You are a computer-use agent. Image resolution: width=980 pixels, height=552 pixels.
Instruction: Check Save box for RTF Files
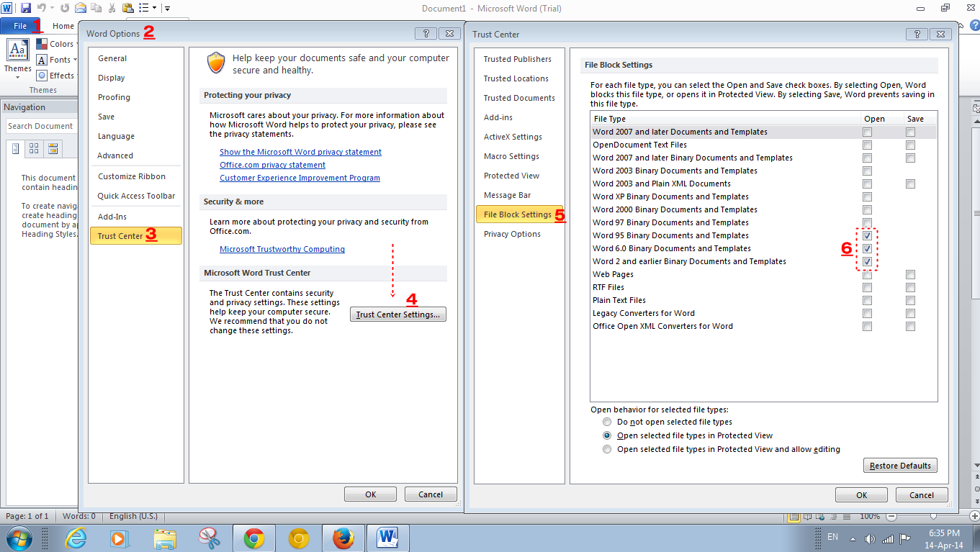[x=911, y=287]
